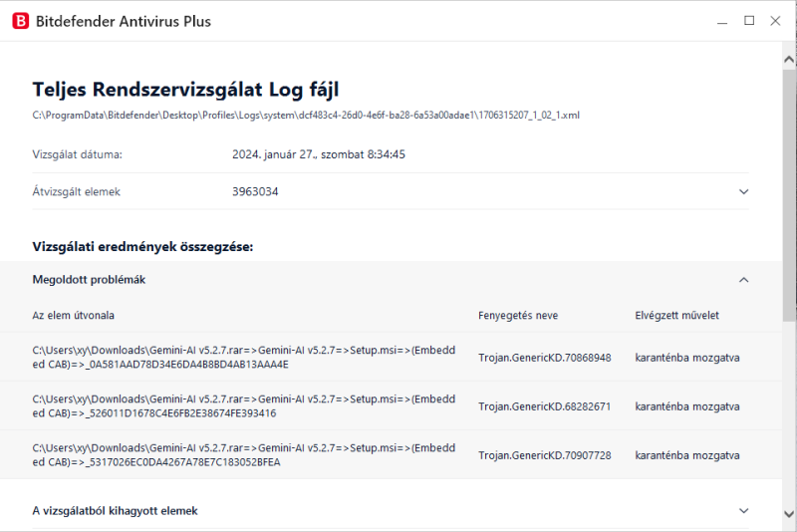
Task: Click the vertical scrollbar thumb
Action: (x=789, y=195)
